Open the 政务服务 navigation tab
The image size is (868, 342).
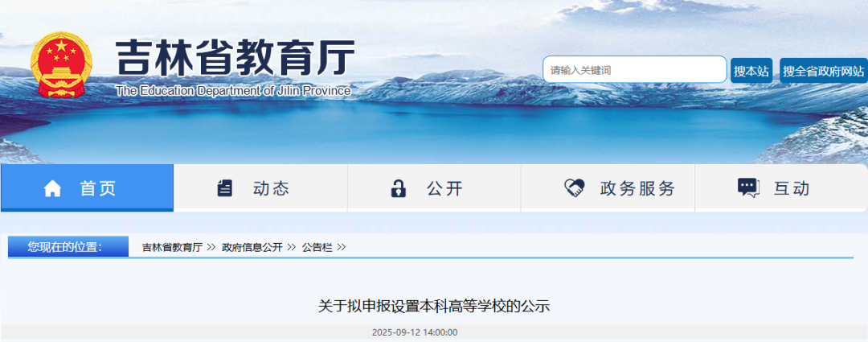pos(608,188)
